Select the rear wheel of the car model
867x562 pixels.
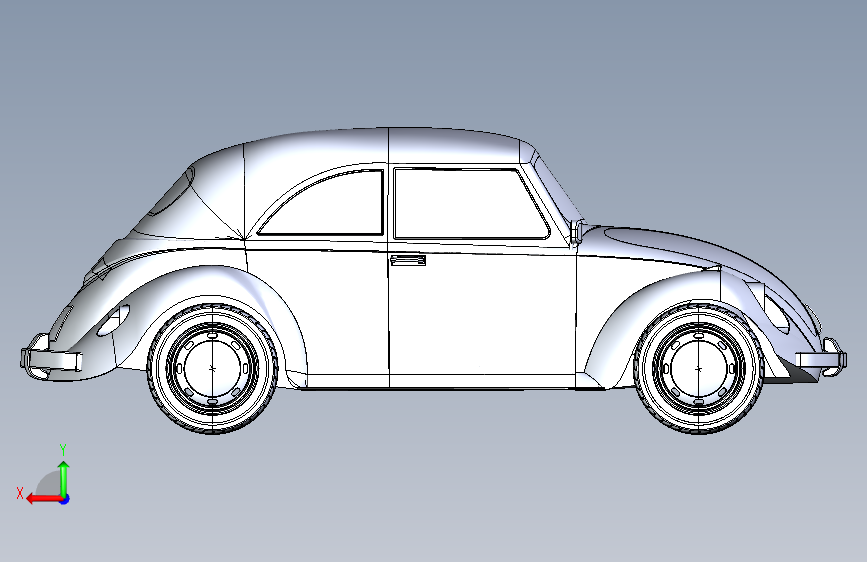tap(212, 368)
